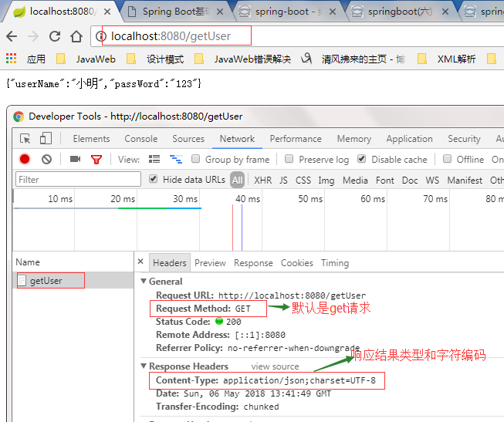Open the Performance panel tab
504x422 pixels.
296,139
